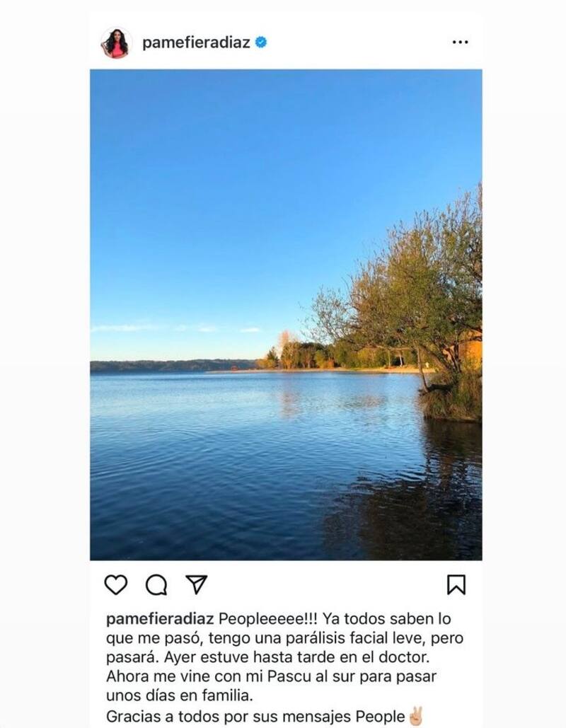Click the pamefieradiaz username in the post header
This screenshot has width=566, height=728.
click(x=196, y=42)
